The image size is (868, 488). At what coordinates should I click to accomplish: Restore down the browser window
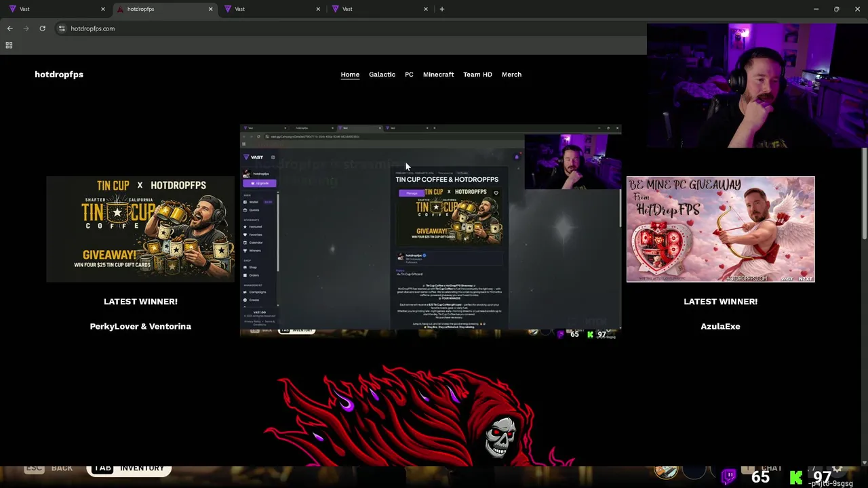(836, 9)
